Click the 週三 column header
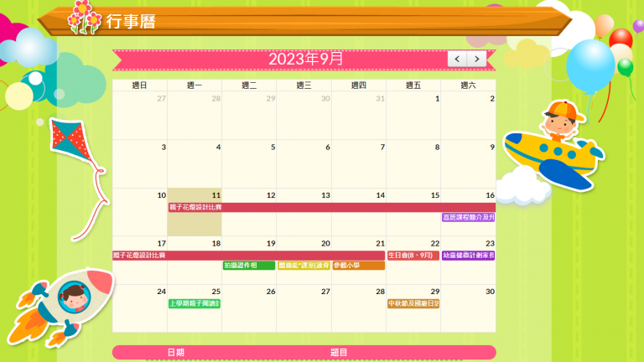 pos(304,85)
